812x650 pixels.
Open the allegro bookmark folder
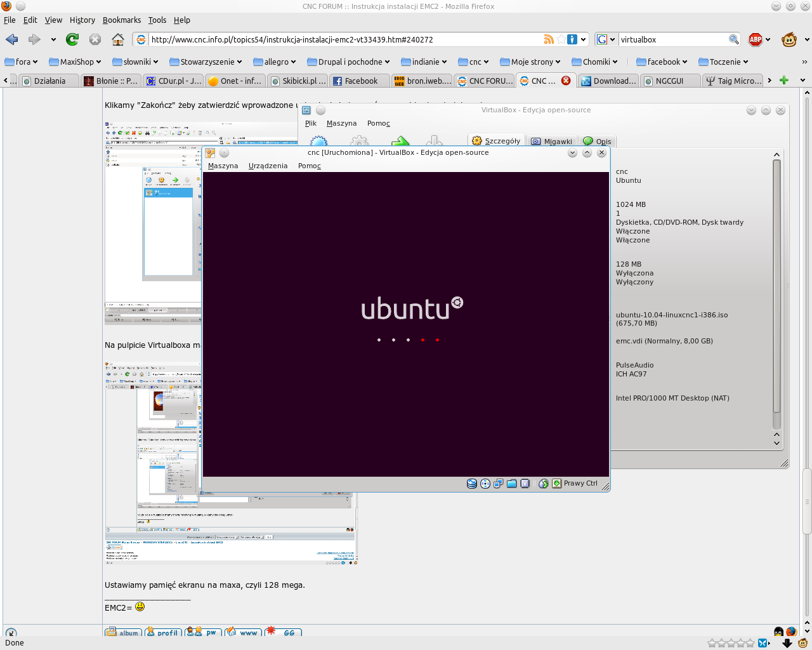[x=274, y=62]
